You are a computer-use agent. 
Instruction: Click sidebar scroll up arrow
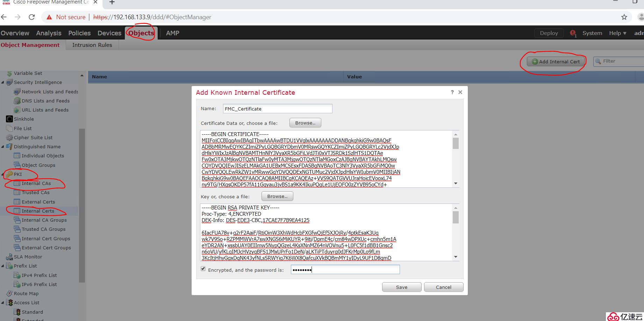coord(82,75)
